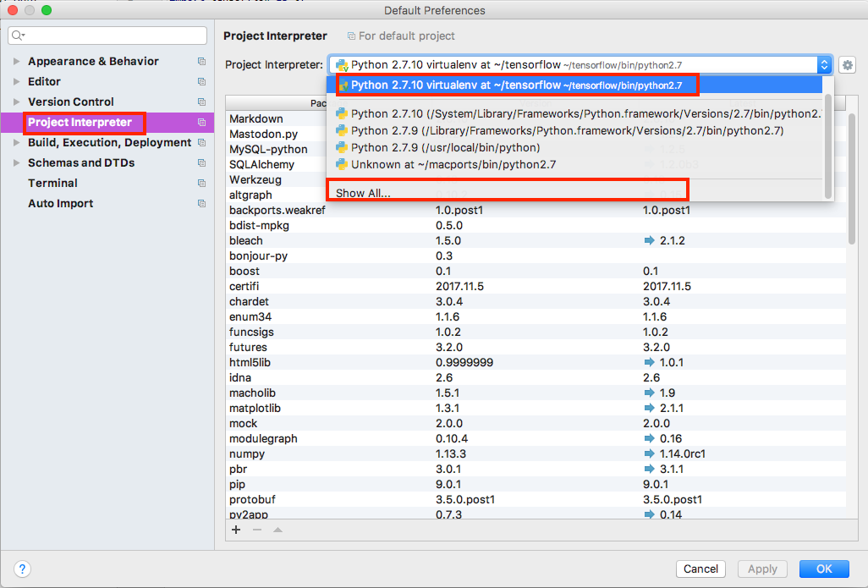Select the protobuf package row
The width and height of the screenshot is (868, 588).
point(536,499)
